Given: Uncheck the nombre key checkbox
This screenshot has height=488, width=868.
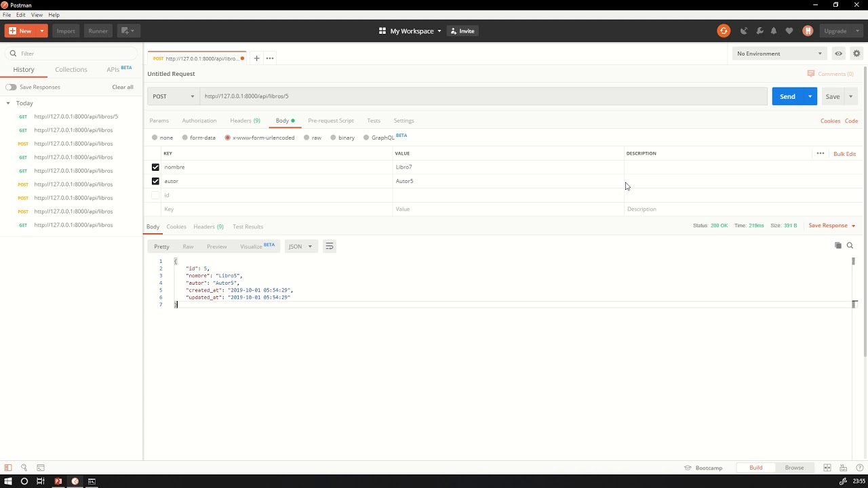Looking at the screenshot, I should click(x=155, y=167).
